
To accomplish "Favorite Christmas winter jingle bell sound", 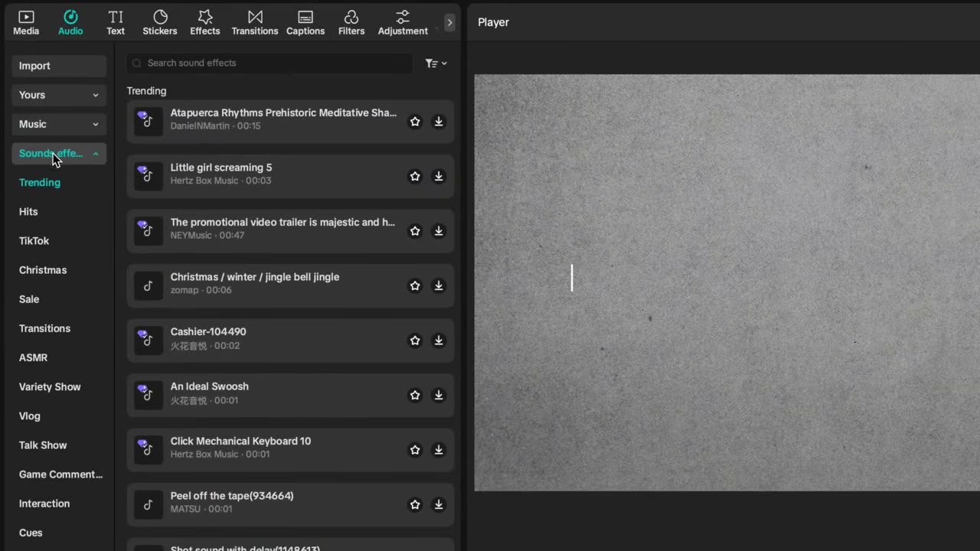I will point(415,285).
